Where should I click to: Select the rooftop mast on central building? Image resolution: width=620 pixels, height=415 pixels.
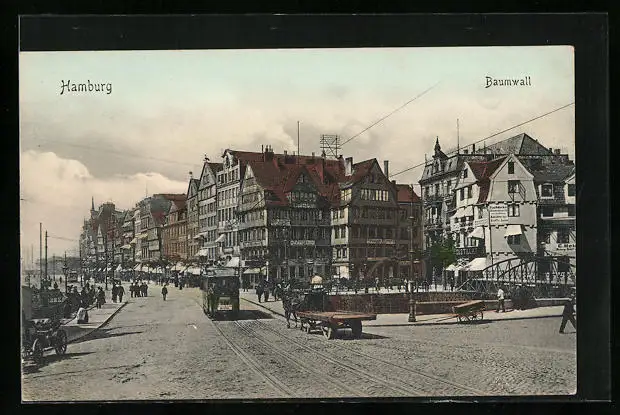pos(330,146)
